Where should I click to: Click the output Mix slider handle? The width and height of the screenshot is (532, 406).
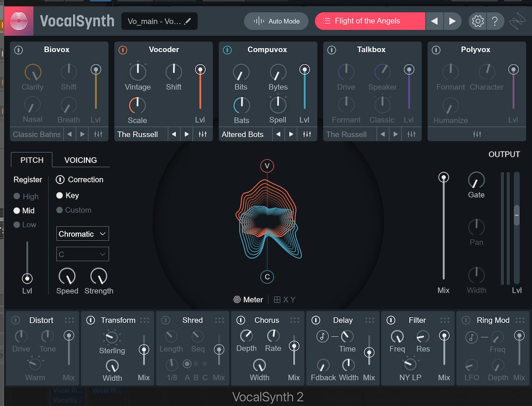pos(443,177)
